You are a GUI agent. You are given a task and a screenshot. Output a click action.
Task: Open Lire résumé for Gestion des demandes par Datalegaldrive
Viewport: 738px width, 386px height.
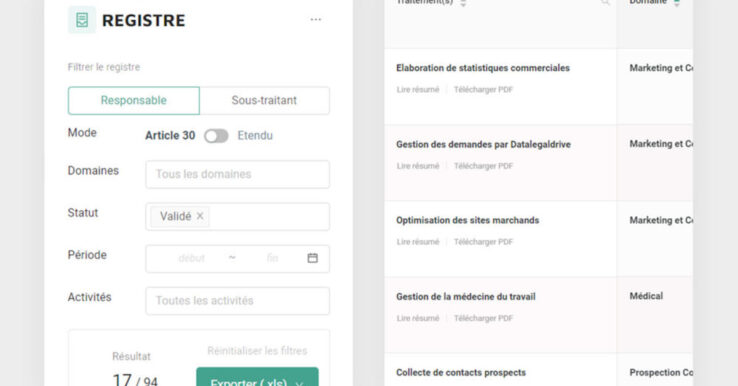point(417,166)
